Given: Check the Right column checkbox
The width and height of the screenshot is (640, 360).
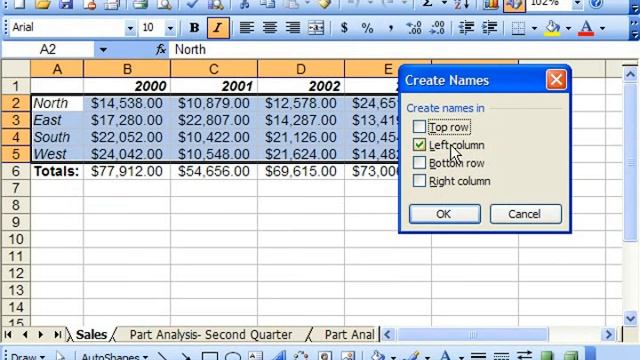Looking at the screenshot, I should tap(419, 181).
